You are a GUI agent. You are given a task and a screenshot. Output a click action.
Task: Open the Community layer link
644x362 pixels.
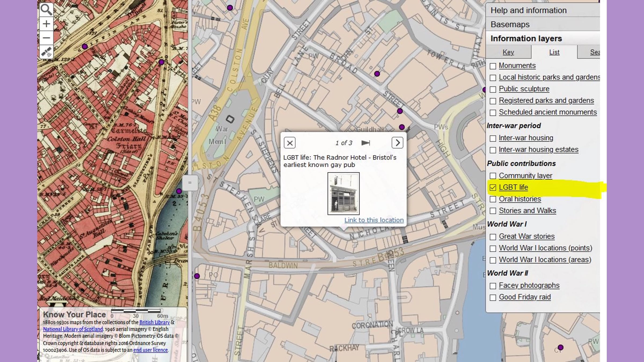tap(525, 176)
